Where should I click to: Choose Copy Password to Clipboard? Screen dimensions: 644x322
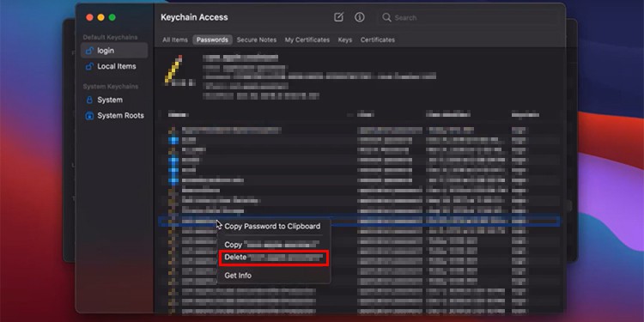coord(272,227)
